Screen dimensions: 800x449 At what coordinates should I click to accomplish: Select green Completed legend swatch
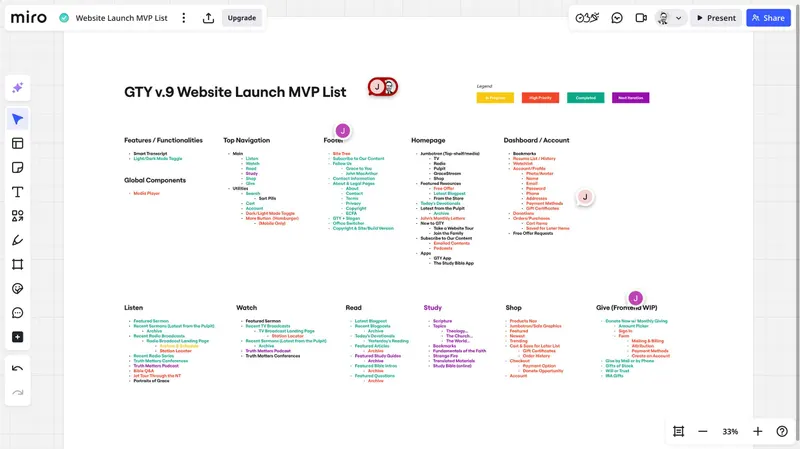point(585,98)
